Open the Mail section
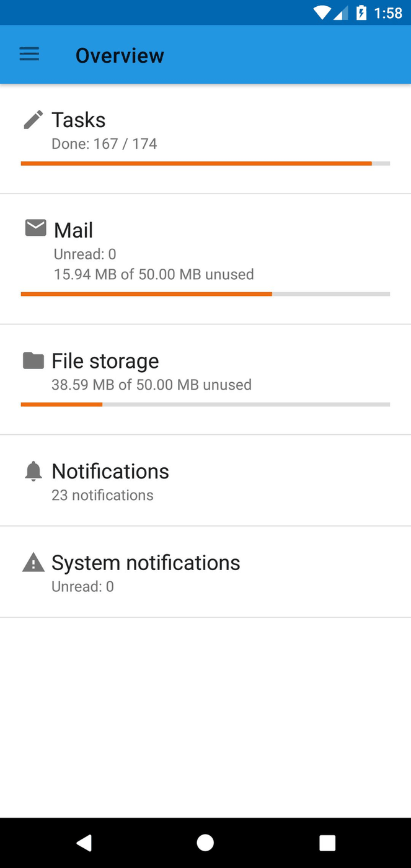 coord(74,230)
